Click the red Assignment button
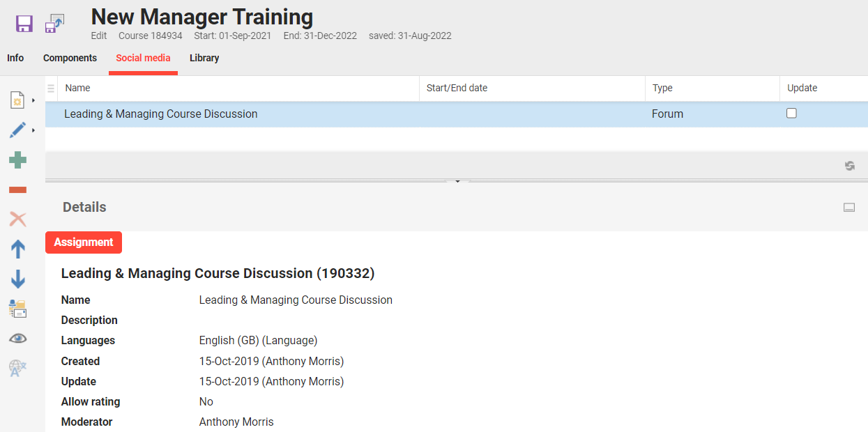 [83, 242]
